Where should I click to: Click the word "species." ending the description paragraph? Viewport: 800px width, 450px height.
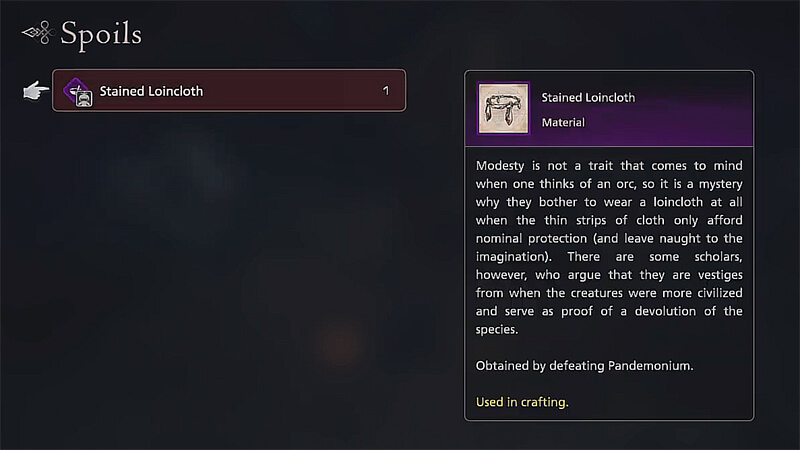[x=498, y=328]
